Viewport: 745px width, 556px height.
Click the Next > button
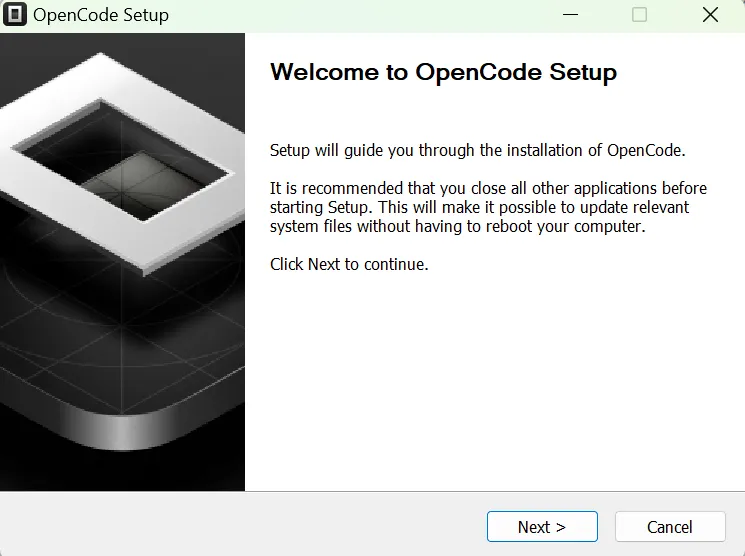click(542, 527)
